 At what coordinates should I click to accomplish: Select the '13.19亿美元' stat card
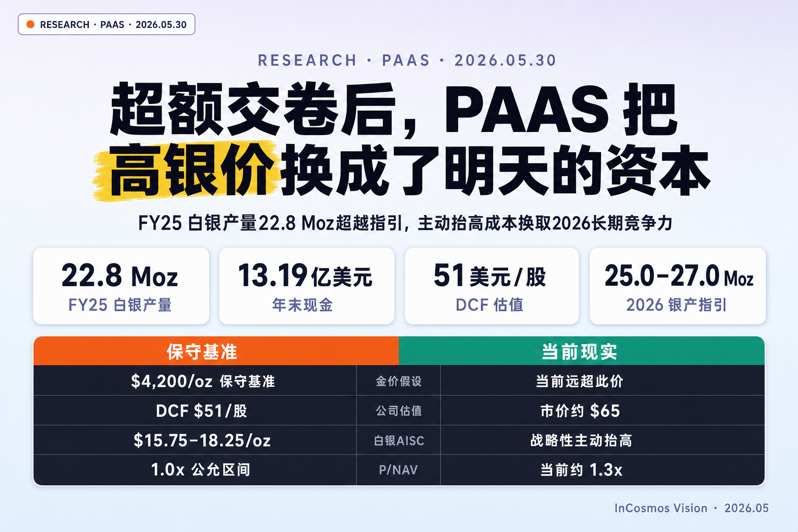(307, 286)
